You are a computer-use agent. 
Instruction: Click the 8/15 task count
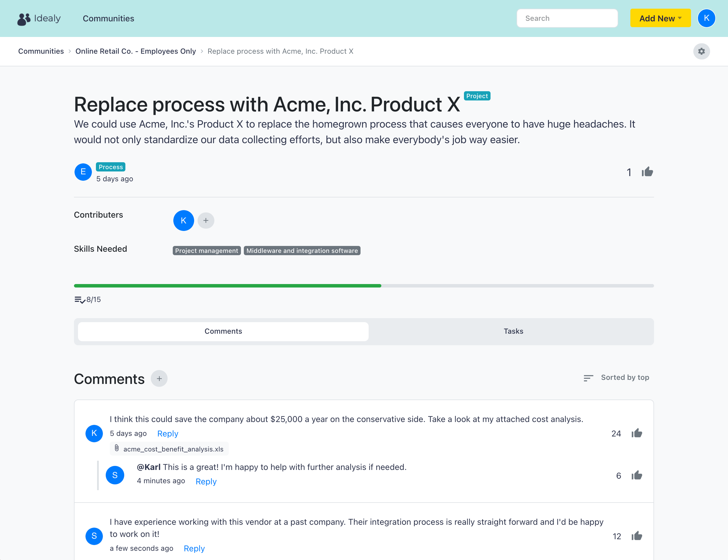click(94, 300)
